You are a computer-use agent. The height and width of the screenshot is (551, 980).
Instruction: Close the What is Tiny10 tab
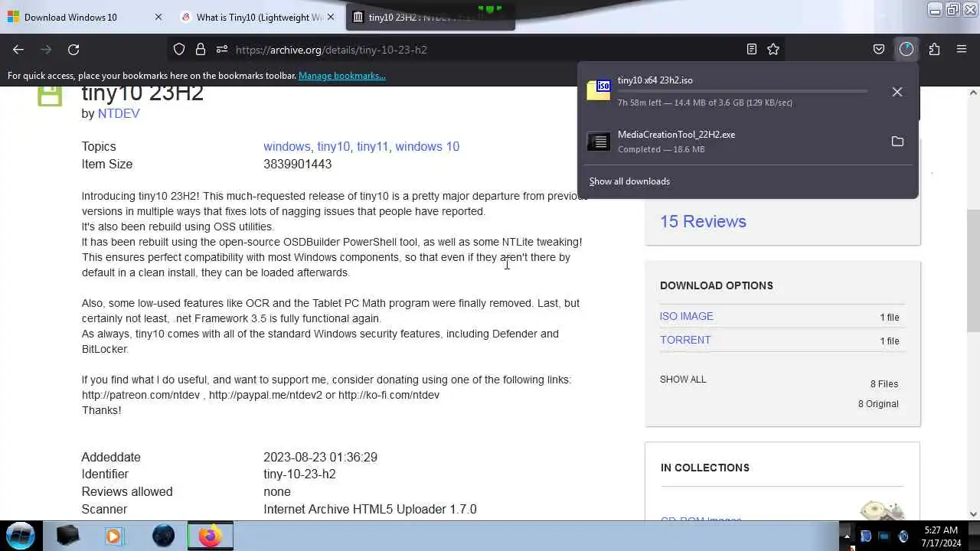(331, 17)
